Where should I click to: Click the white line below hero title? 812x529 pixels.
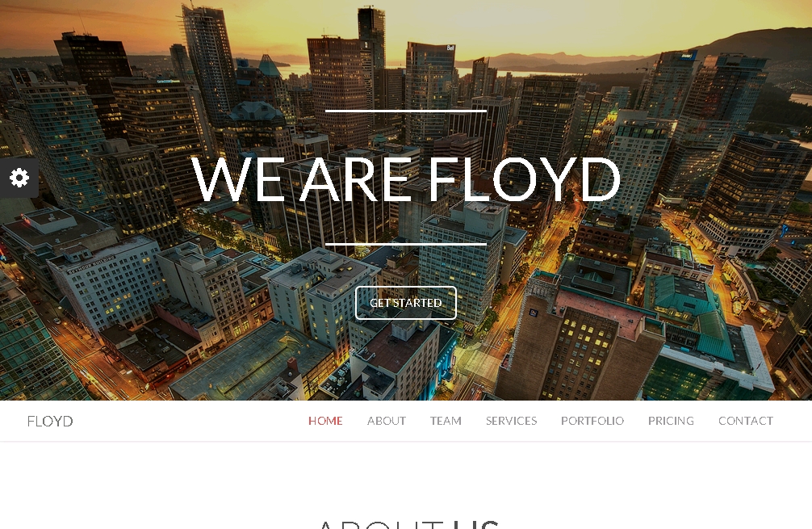[405, 244]
